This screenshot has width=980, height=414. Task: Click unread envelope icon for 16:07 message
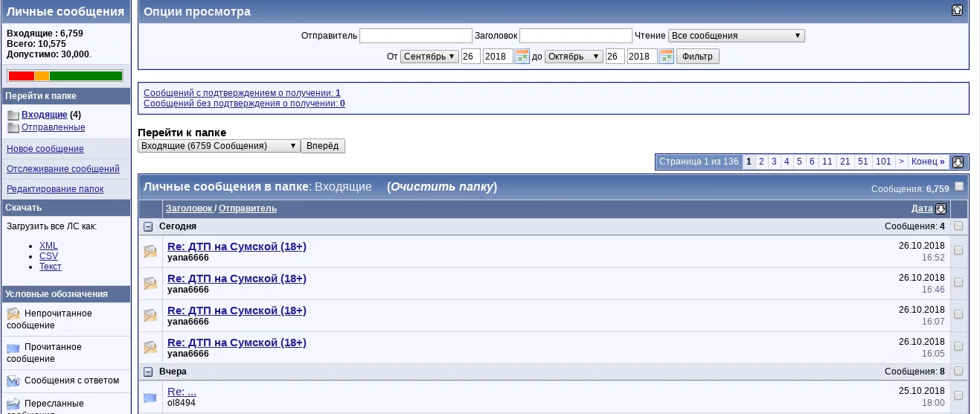[150, 316]
